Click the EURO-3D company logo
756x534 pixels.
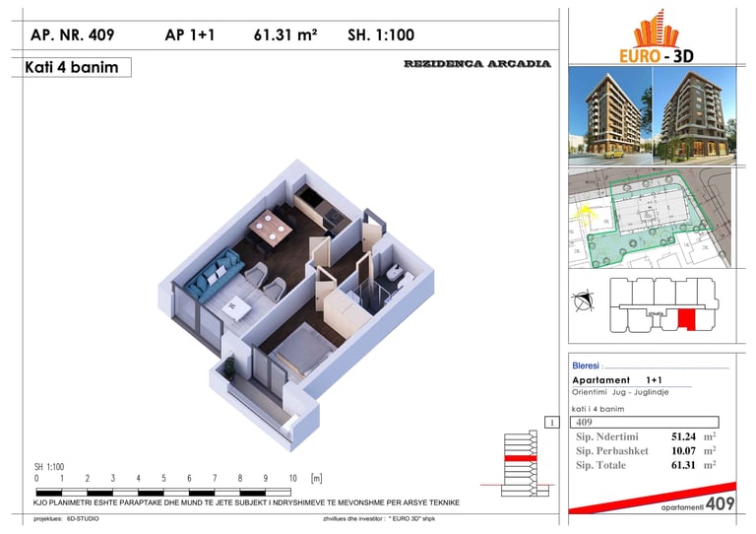(657, 36)
